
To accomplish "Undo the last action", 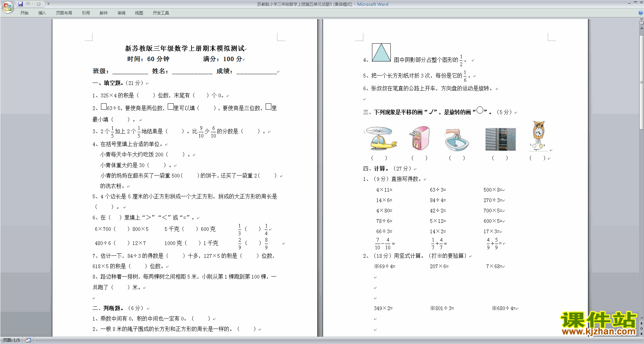I will coord(28,4).
